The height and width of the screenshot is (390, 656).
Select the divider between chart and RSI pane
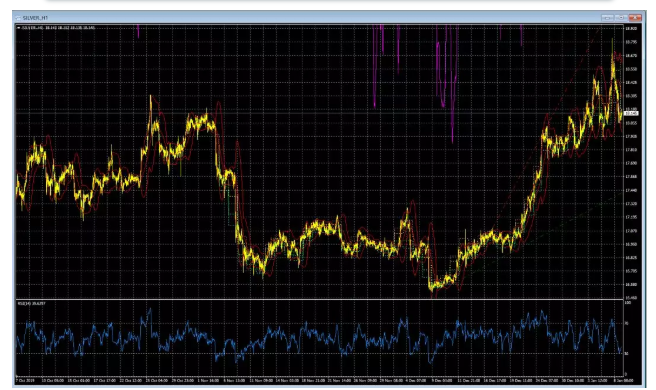pyautogui.click(x=320, y=299)
